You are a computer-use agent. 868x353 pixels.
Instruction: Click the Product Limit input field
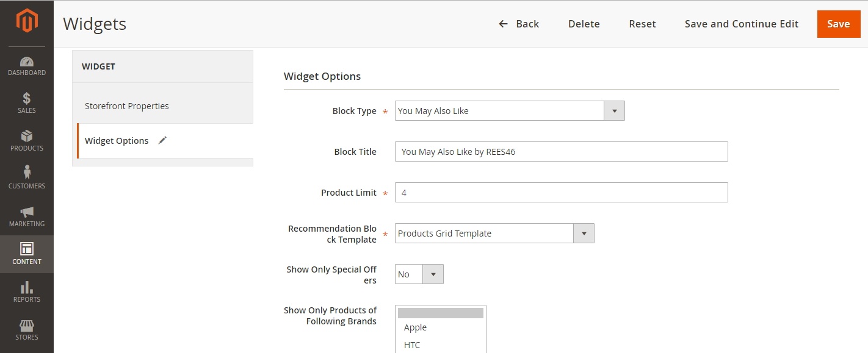point(561,192)
